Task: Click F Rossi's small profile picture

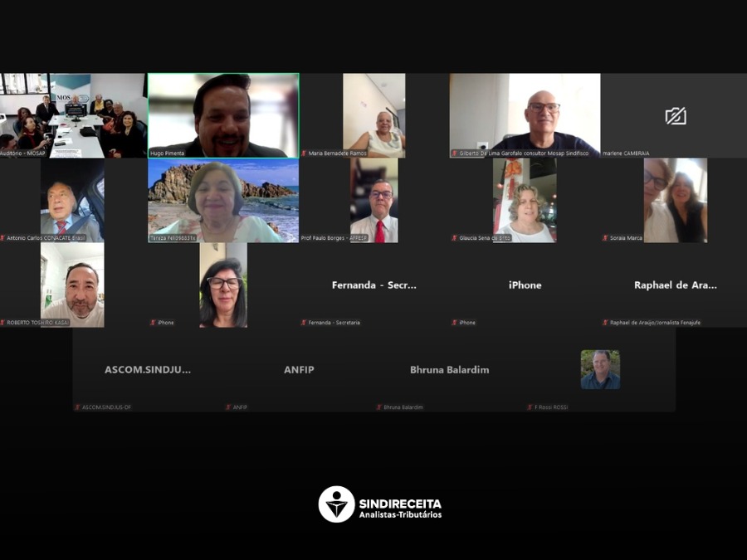Action: (599, 369)
